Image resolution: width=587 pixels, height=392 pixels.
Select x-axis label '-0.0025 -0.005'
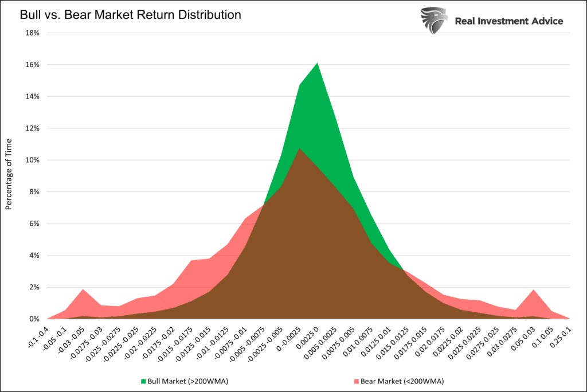coord(266,344)
